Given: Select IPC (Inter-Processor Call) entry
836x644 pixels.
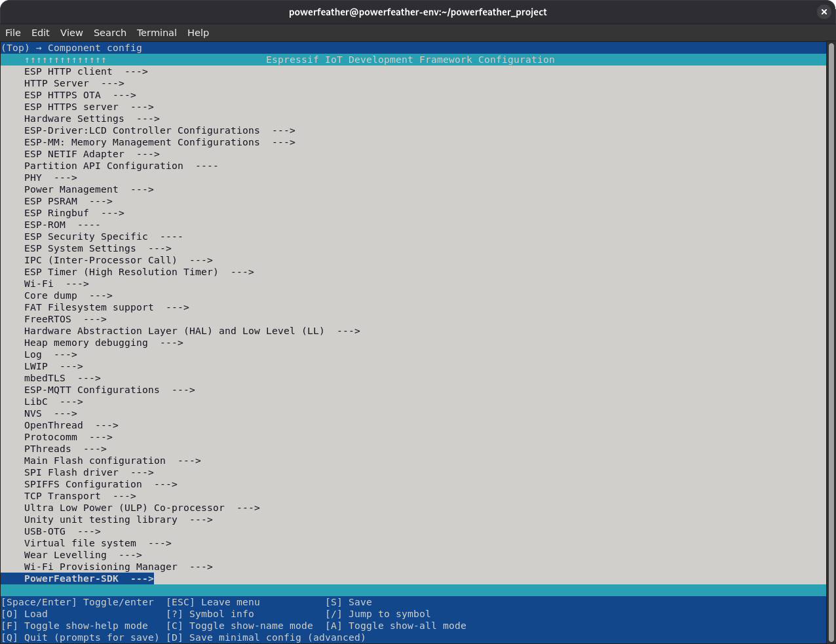Looking at the screenshot, I should 119,260.
